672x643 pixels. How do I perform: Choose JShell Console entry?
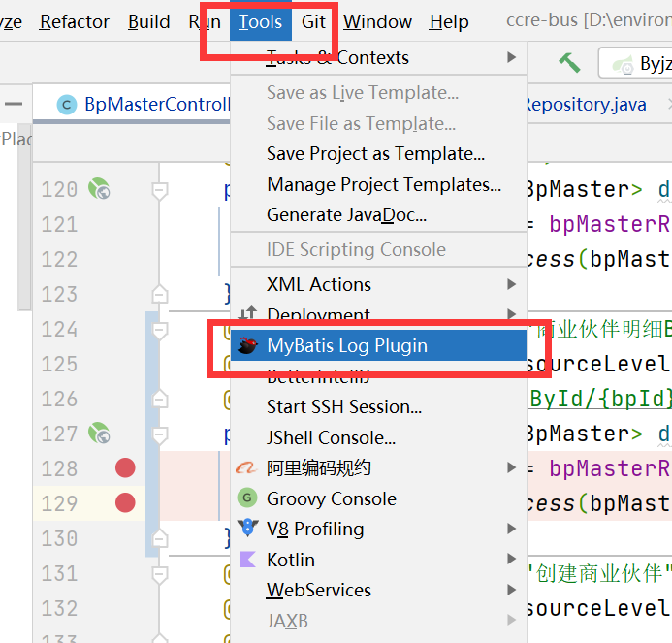378,437
